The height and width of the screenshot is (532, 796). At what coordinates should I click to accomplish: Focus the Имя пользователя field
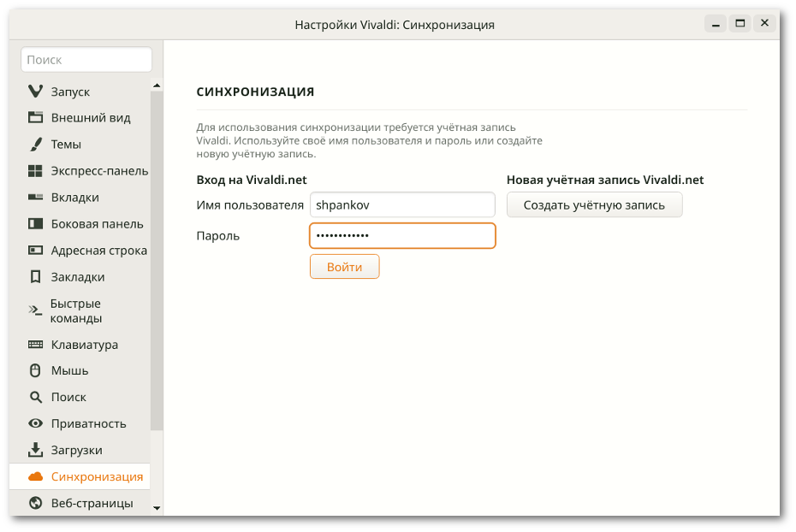pyautogui.click(x=402, y=205)
